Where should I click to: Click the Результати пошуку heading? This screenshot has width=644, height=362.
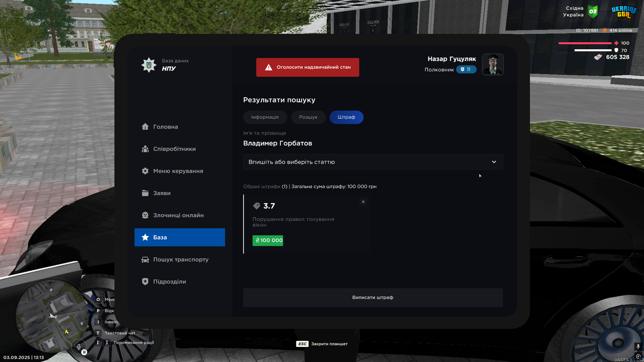279,100
